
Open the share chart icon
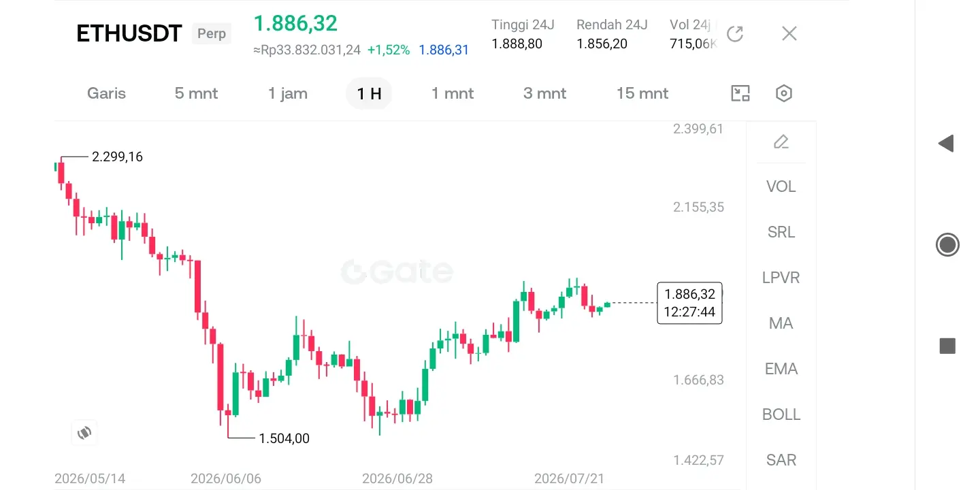click(x=735, y=33)
